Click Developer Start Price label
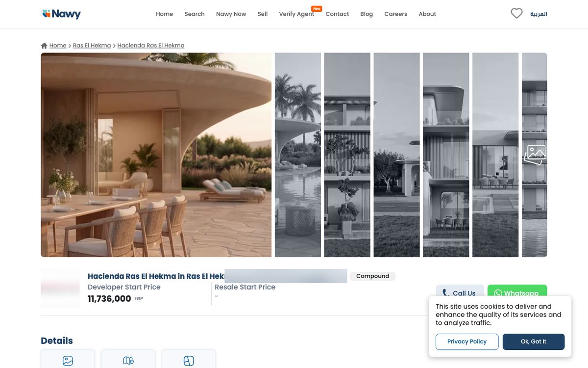The width and height of the screenshot is (588, 368). (124, 287)
